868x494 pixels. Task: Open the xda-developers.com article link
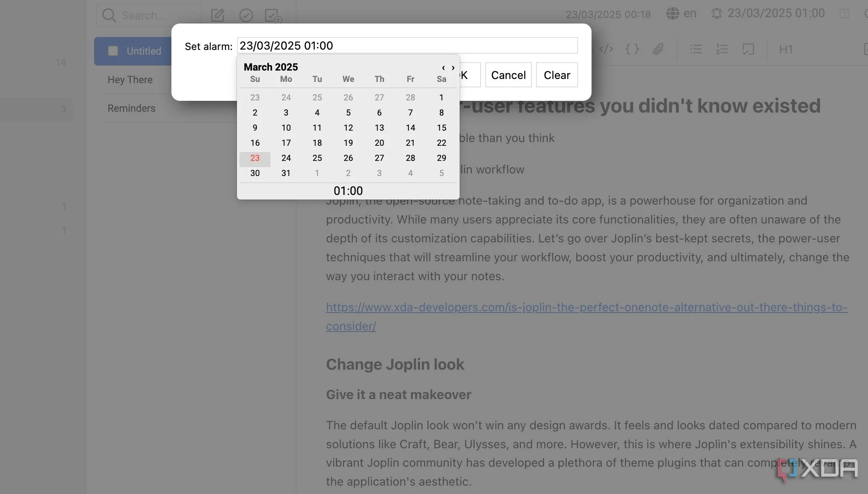(587, 316)
